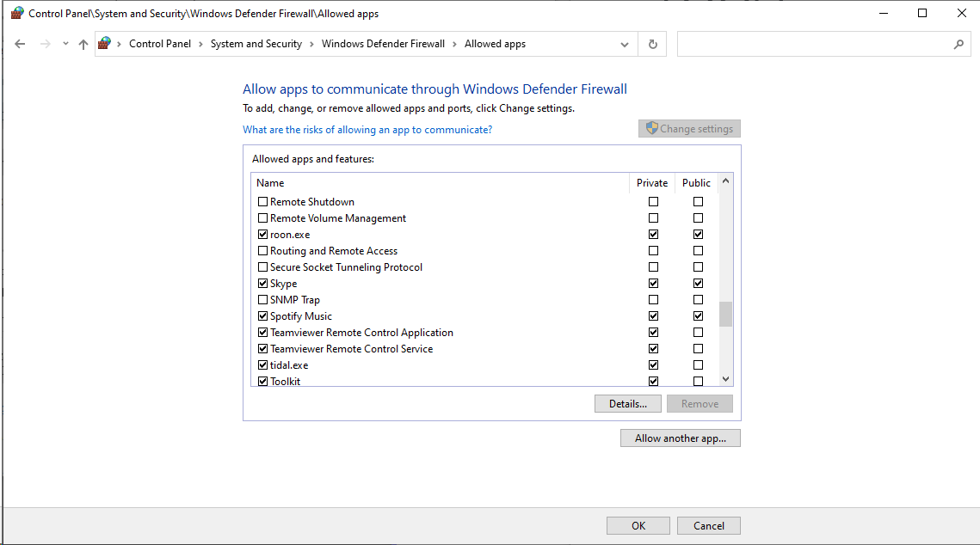Click the Back navigation arrow
This screenshot has width=980, height=545.
point(21,44)
